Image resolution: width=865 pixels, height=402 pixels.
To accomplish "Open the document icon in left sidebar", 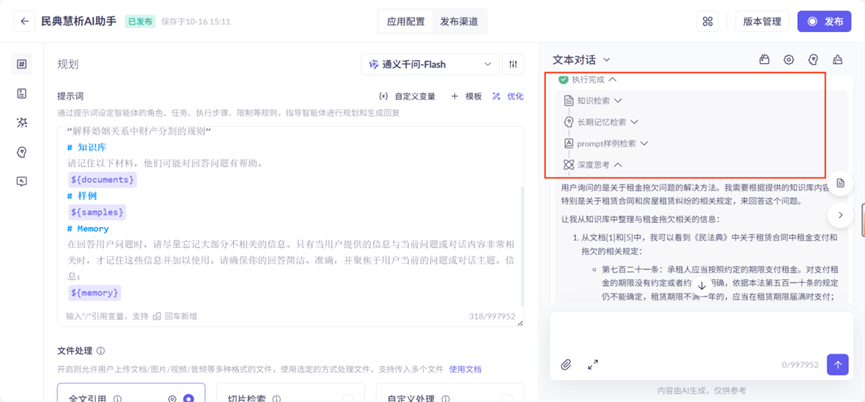I will coord(22,94).
